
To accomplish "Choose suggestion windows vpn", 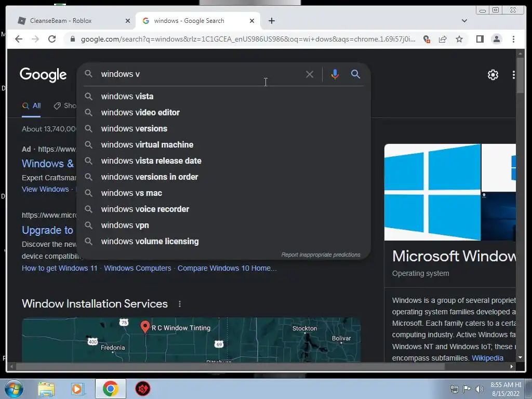I will (x=223, y=225).
